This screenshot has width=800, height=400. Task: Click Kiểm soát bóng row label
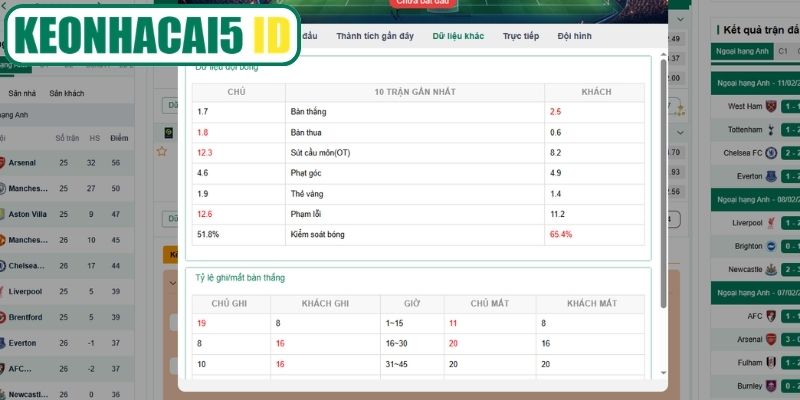click(317, 235)
